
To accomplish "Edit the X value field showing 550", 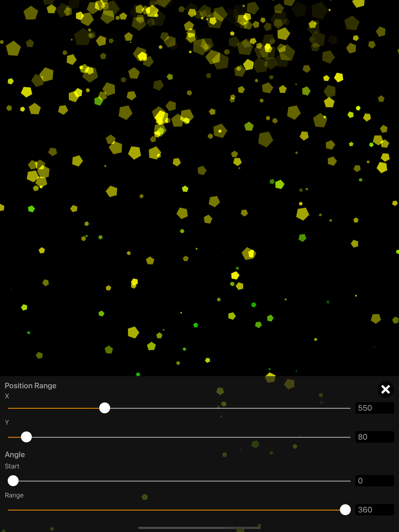I will tap(375, 408).
